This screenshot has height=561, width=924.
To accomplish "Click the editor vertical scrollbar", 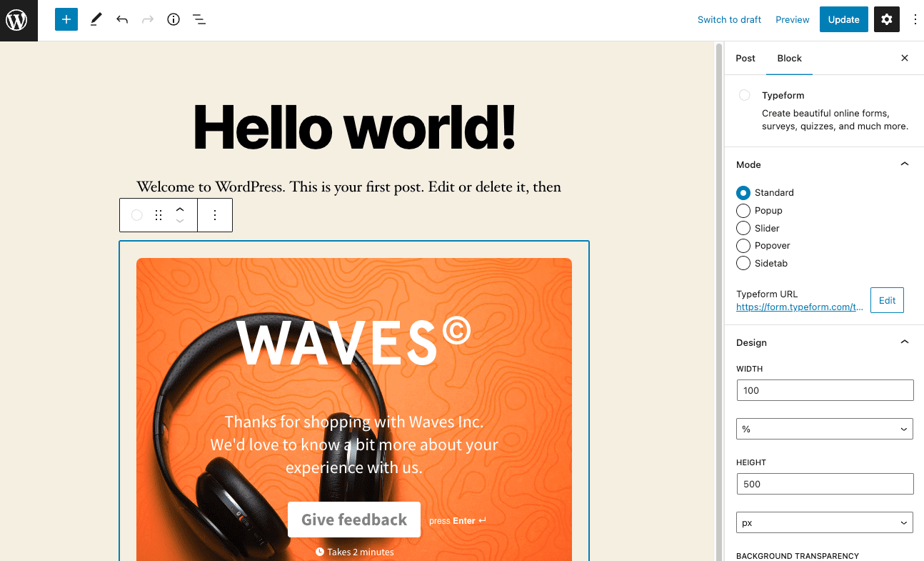I will click(x=719, y=301).
